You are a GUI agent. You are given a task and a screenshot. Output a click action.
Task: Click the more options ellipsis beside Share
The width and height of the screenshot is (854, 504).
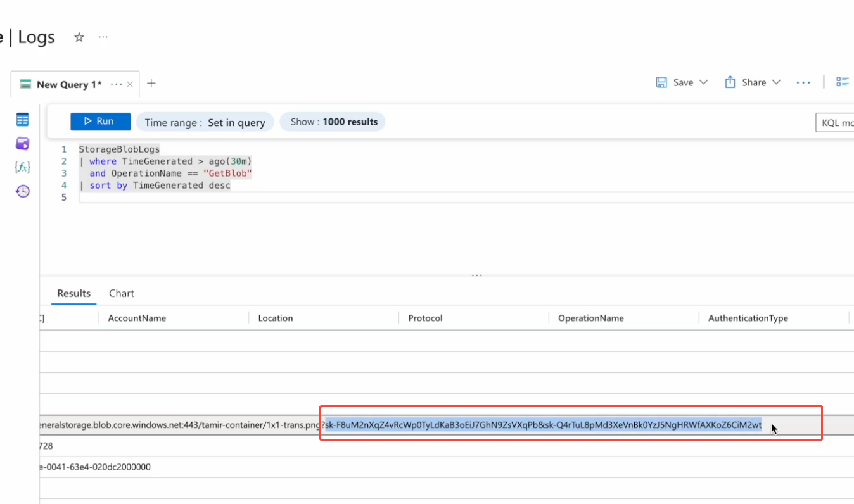(803, 82)
